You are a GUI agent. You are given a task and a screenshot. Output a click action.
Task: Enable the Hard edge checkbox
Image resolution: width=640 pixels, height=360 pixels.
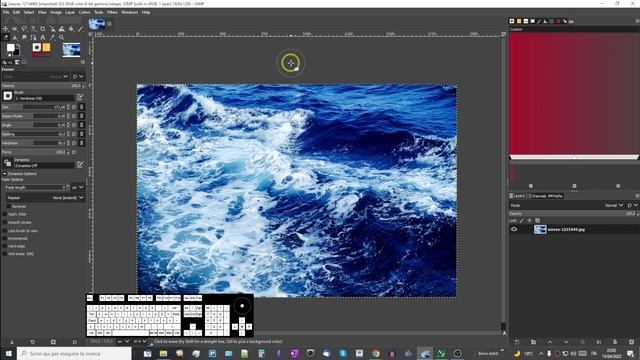[5, 246]
